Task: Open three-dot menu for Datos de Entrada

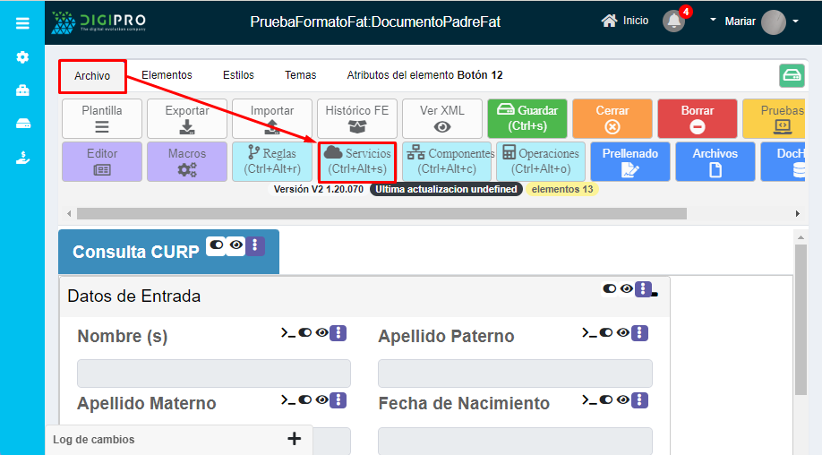Action: click(x=642, y=289)
